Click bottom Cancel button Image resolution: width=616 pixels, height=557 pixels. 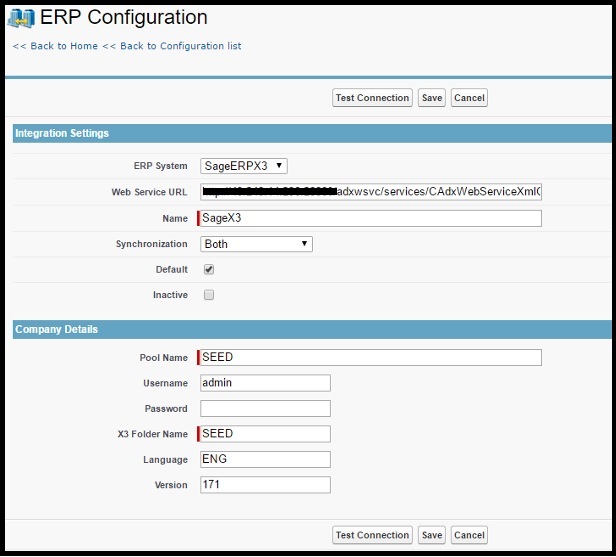pos(469,535)
